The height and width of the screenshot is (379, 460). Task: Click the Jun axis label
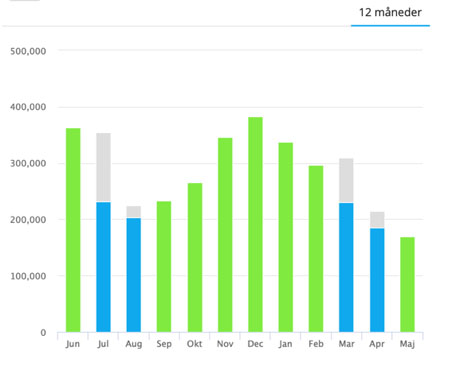pyautogui.click(x=73, y=344)
